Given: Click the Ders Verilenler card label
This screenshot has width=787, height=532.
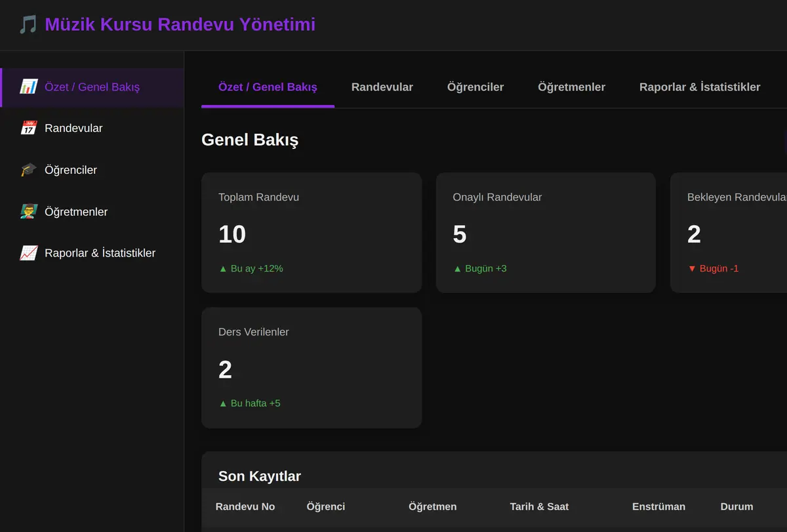Looking at the screenshot, I should point(254,332).
